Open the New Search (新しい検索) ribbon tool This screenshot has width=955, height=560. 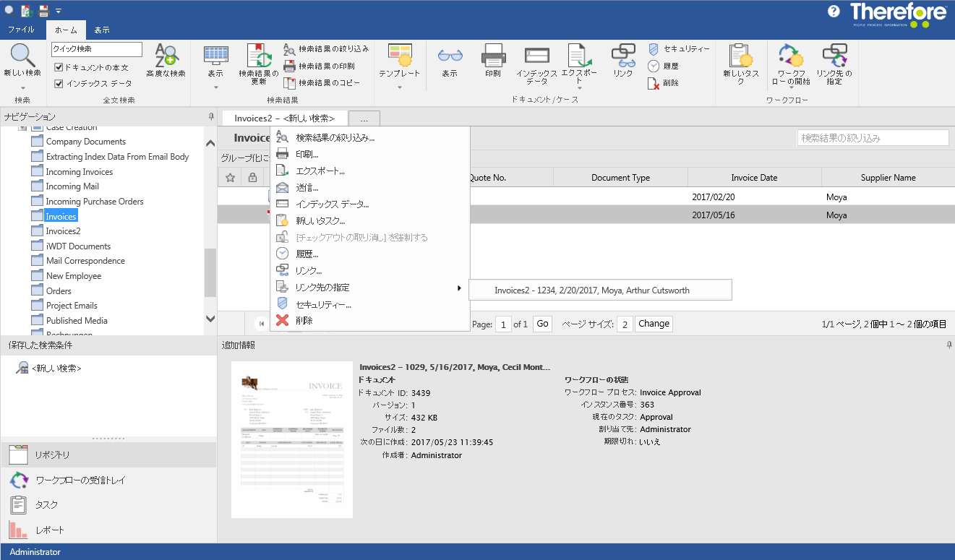22,60
